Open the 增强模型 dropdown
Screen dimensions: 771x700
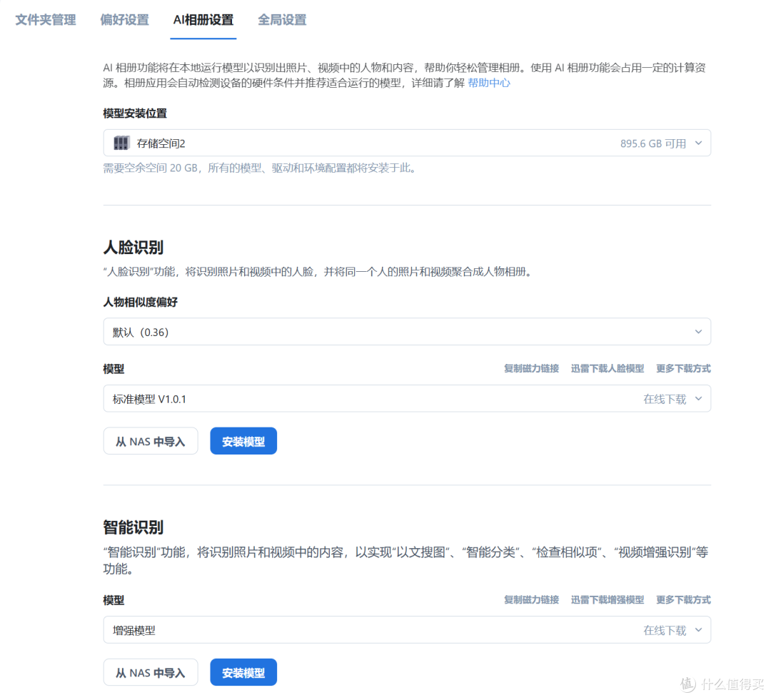point(407,629)
